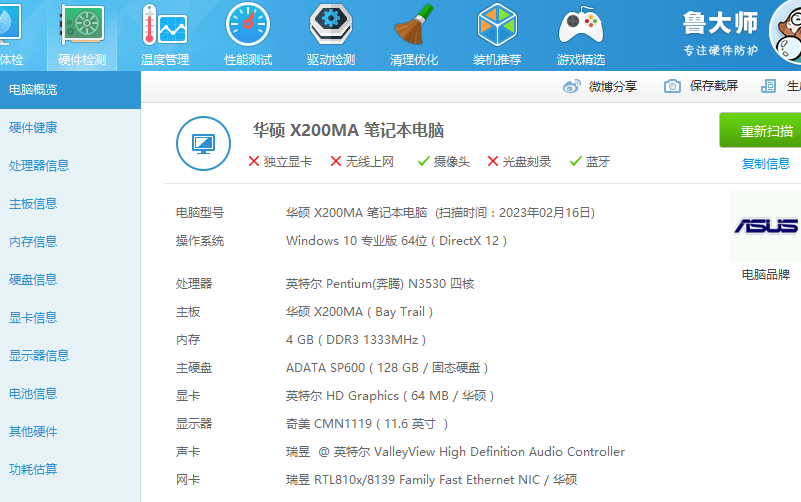Click the 保存截屏 save screenshot label
801x502 pixels.
click(x=714, y=86)
